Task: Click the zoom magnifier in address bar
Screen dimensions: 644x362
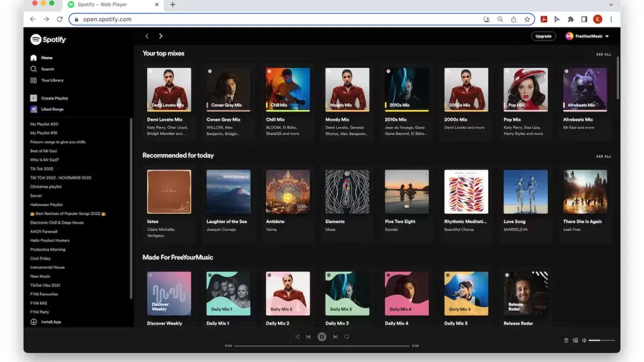Action: 500,19
